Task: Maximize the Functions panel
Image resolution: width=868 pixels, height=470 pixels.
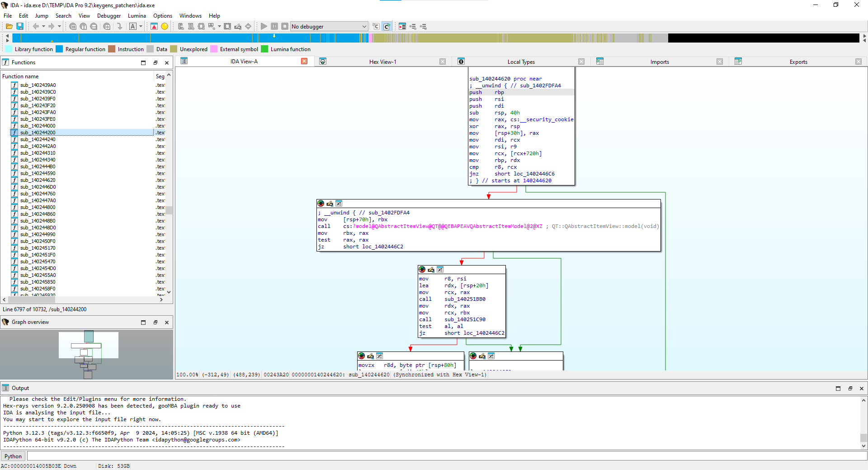Action: coord(143,63)
